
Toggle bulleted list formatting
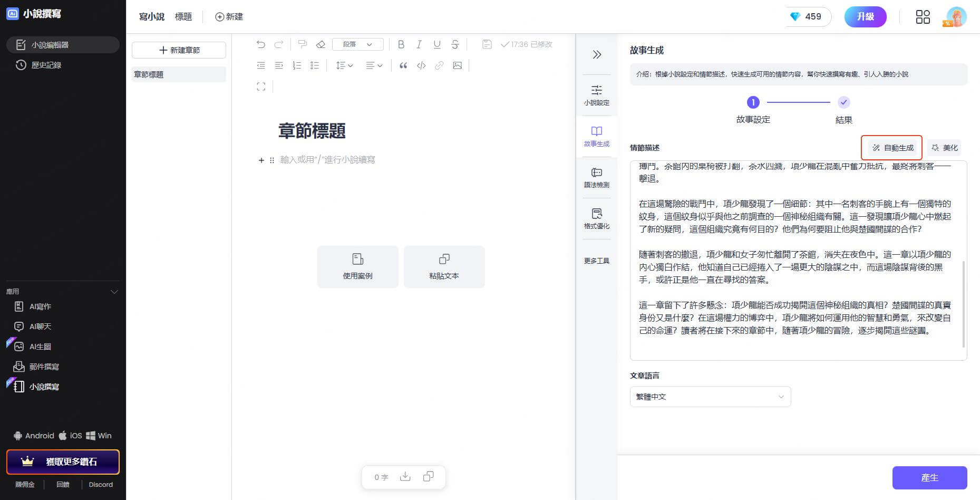point(315,65)
